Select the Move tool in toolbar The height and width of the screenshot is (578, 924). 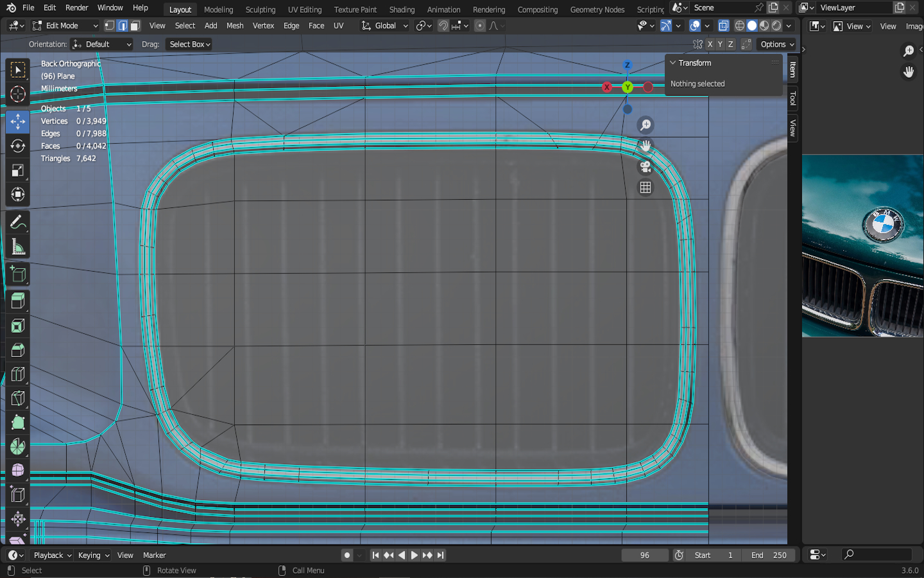(18, 121)
